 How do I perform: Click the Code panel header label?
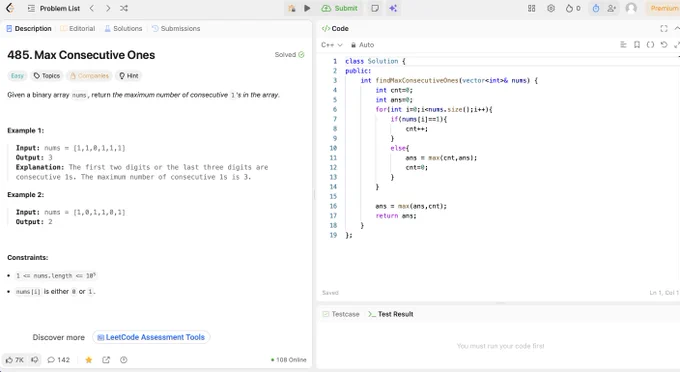click(x=335, y=29)
